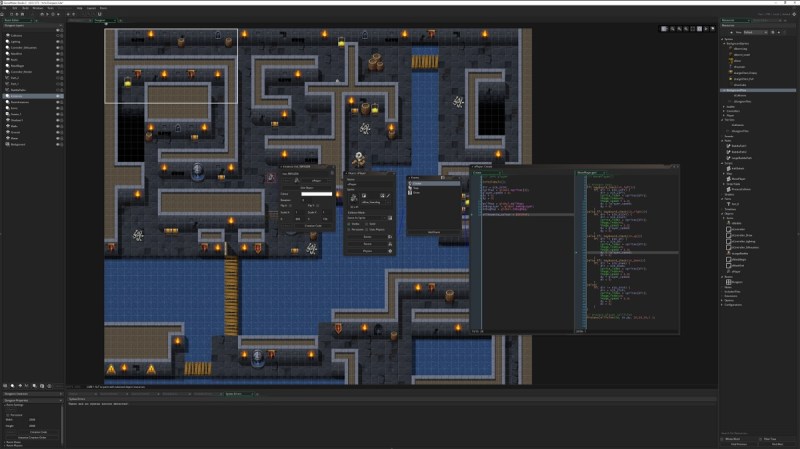Hide the Background layer with eye icon
This screenshot has height=449, width=800.
point(59,144)
